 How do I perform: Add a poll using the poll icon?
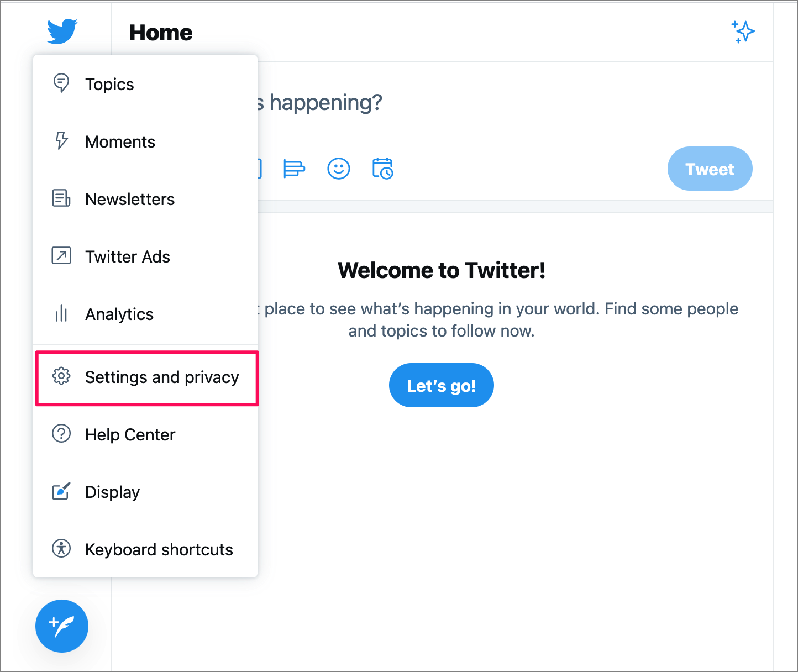[x=295, y=169]
